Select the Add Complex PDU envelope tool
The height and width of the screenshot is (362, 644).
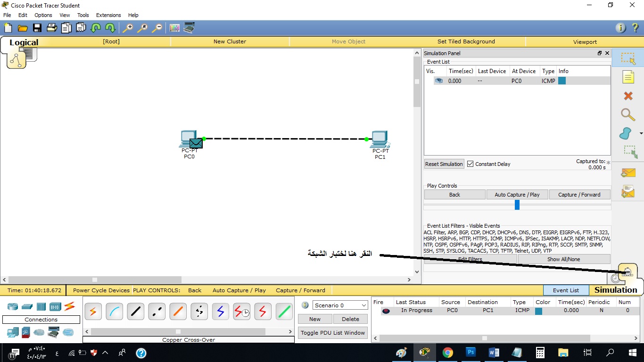[628, 192]
